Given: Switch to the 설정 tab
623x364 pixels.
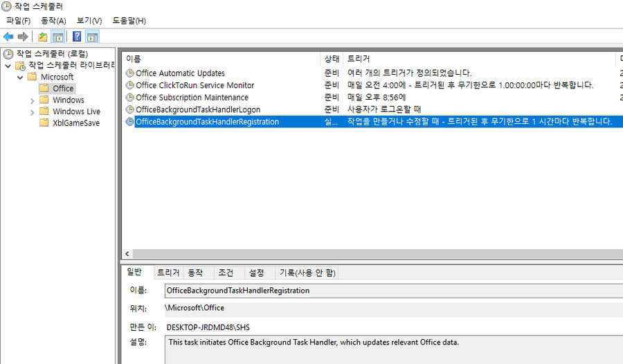Looking at the screenshot, I should click(x=256, y=273).
